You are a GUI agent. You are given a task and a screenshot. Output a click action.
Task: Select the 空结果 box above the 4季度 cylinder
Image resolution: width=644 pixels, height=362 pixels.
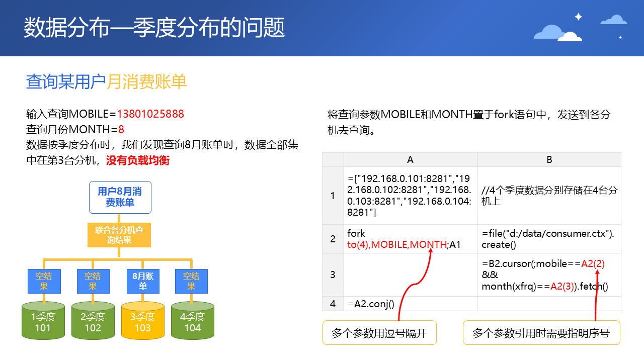tap(191, 281)
